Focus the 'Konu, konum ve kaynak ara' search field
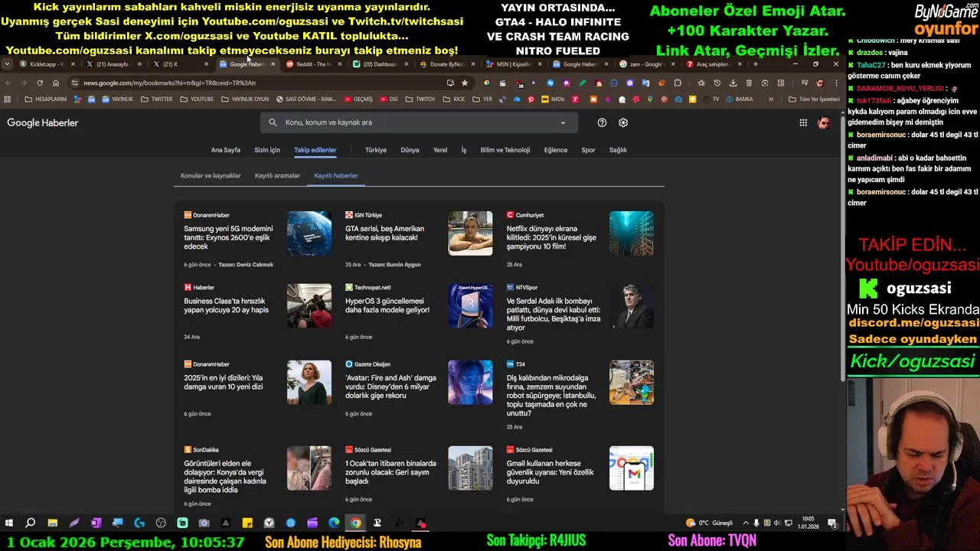 [419, 122]
